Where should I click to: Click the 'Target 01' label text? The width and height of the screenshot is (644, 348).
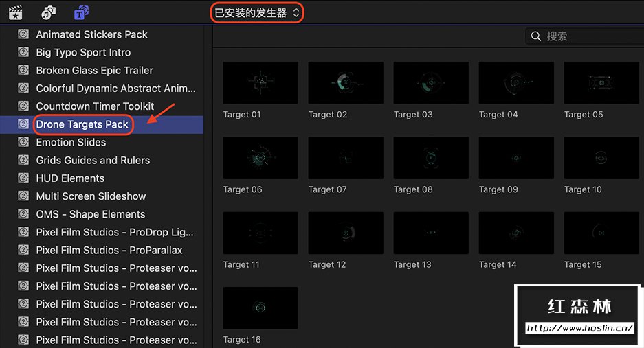point(242,115)
